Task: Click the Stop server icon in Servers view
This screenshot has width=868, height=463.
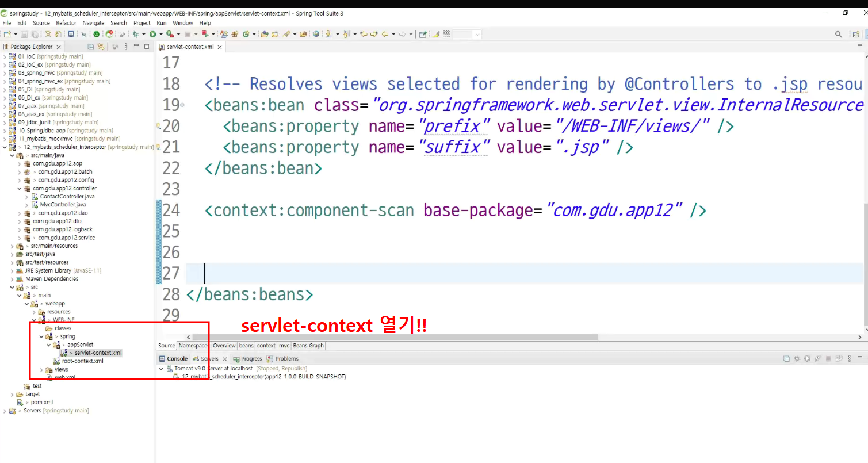Action: tap(828, 358)
